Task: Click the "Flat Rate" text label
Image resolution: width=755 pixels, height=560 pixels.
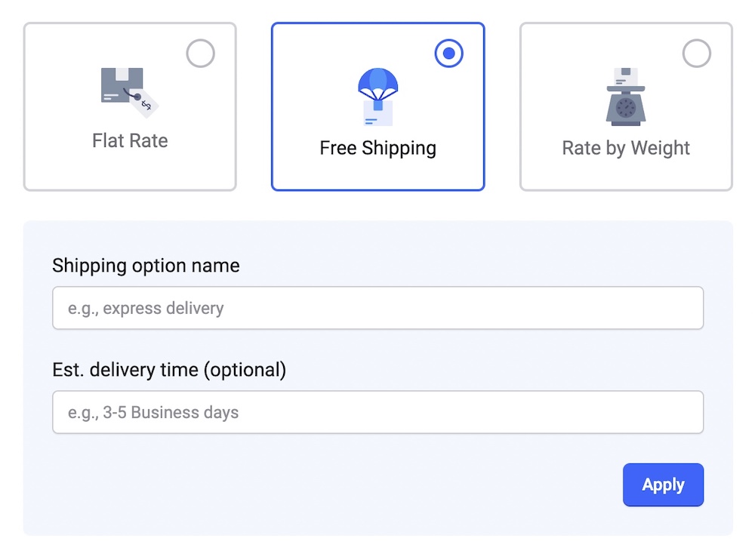Action: (130, 141)
